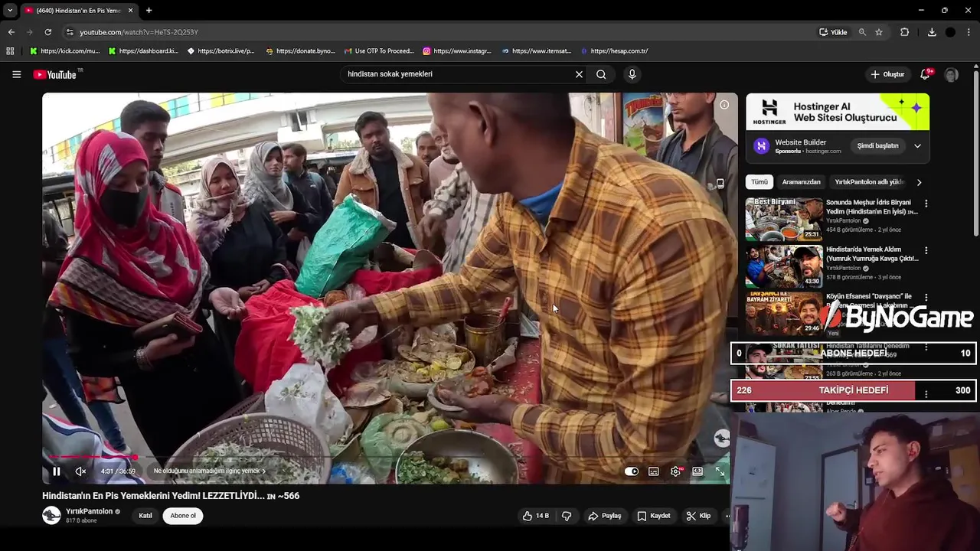Image resolution: width=980 pixels, height=551 pixels.
Task: Select the 'YırtıkPantolon adlı yükle...' chip
Action: click(x=870, y=182)
